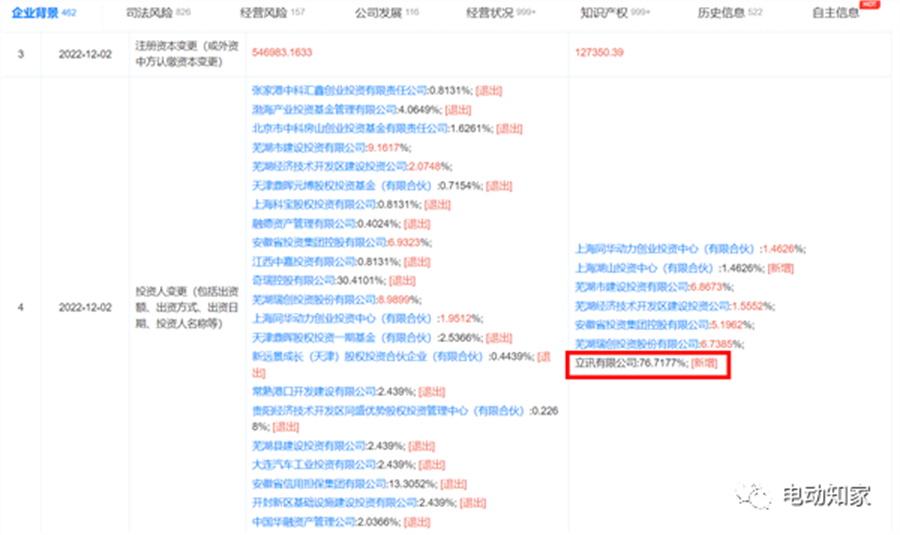Click the 新增 tag beside 立讯有限公司
The image size is (900, 535).
click(704, 363)
